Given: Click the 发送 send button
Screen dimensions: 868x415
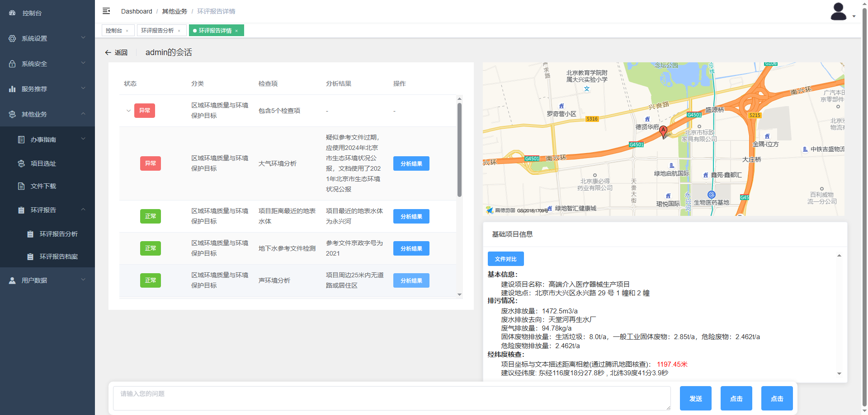Looking at the screenshot, I should [x=695, y=398].
